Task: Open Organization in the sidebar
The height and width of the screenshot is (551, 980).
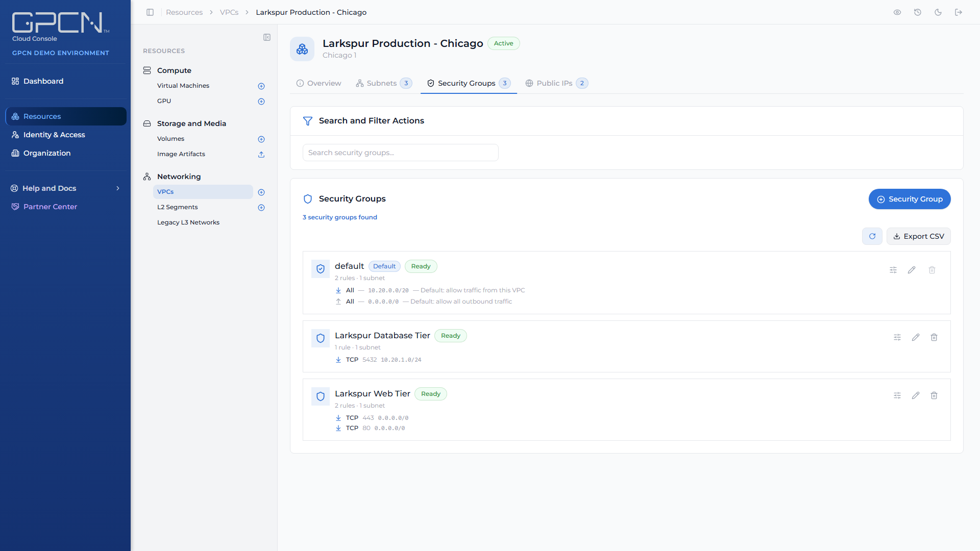Action: pos(65,153)
